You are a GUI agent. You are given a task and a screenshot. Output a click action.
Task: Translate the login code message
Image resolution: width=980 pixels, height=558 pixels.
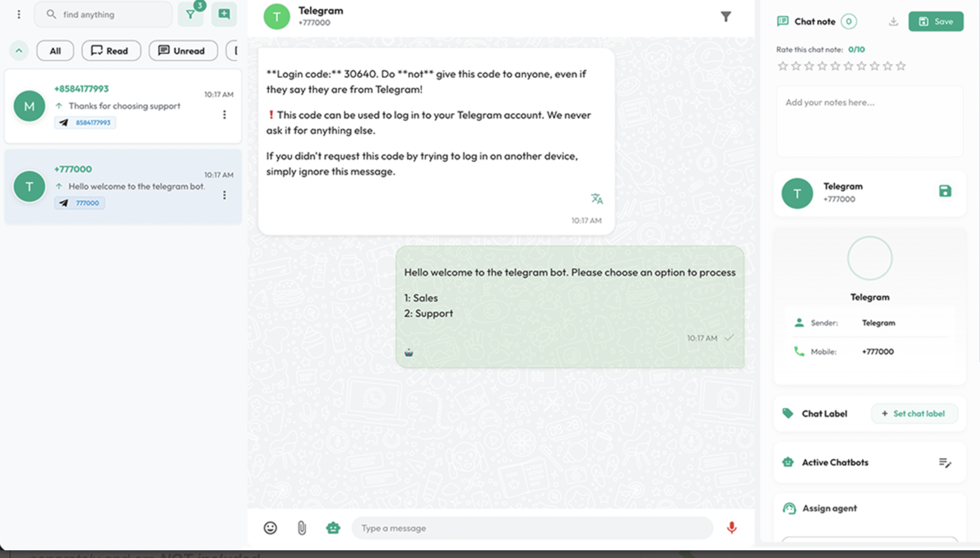(596, 199)
